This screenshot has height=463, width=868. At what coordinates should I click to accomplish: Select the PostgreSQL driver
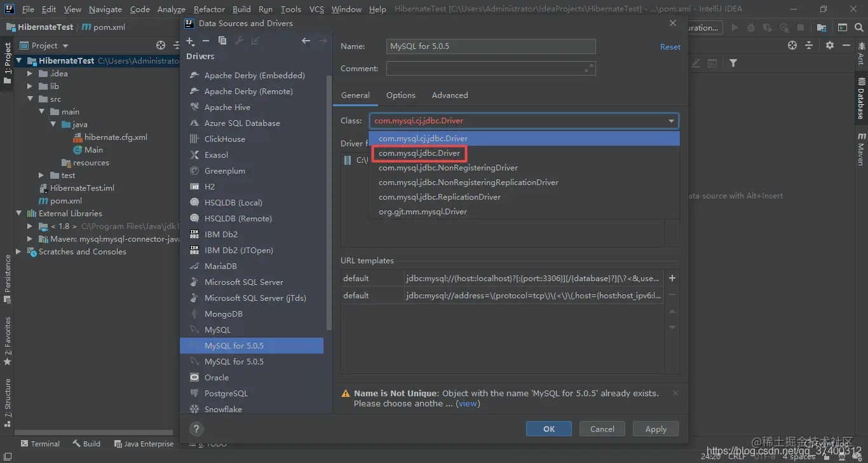pyautogui.click(x=253, y=393)
